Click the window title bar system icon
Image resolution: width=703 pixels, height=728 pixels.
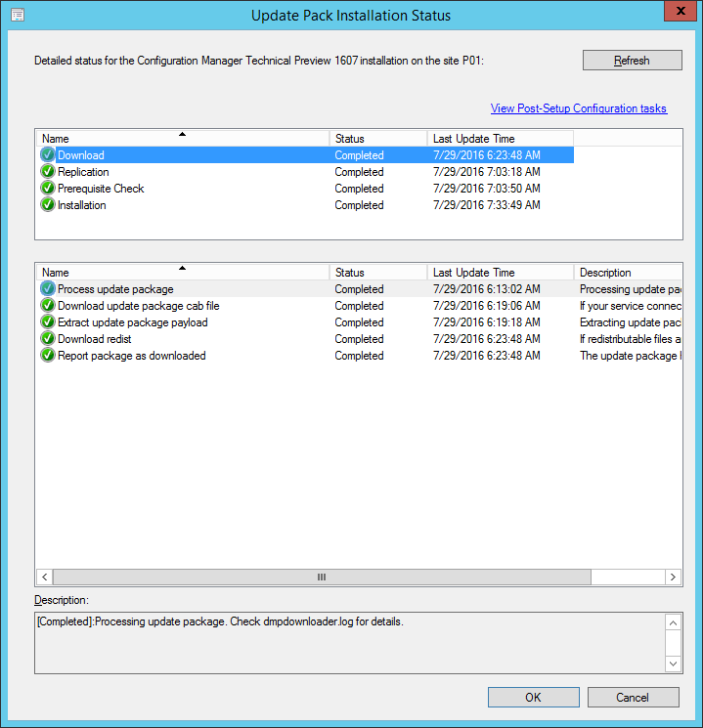pyautogui.click(x=18, y=16)
